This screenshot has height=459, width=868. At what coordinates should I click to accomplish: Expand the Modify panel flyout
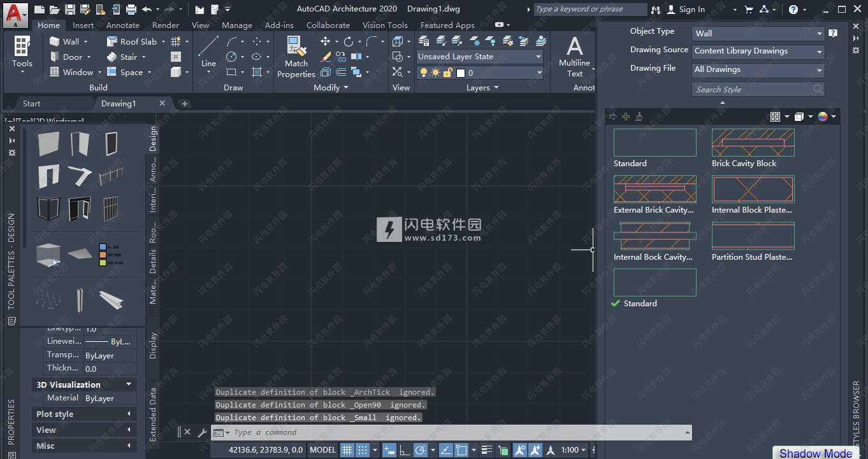click(331, 88)
